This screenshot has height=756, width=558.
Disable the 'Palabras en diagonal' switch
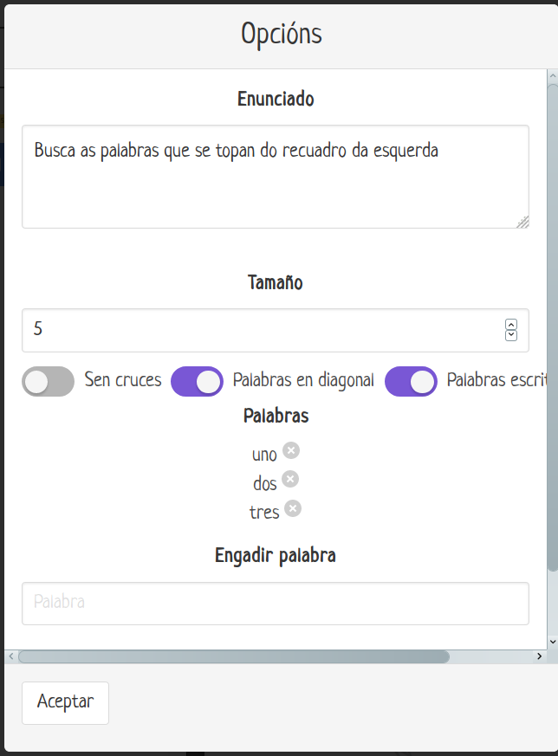(197, 381)
